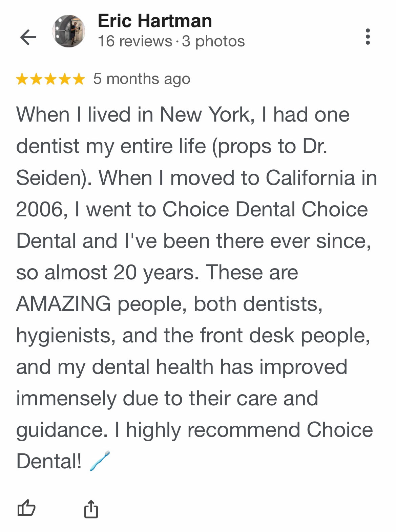Screen dimensions: 396x532
Task: Open the three-dot more options menu
Action: [368, 37]
